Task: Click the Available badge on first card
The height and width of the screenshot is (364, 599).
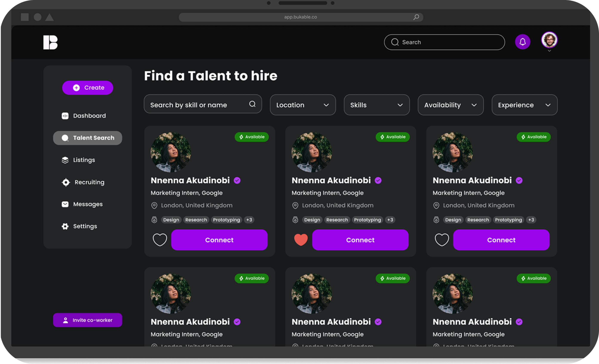Action: pos(252,137)
